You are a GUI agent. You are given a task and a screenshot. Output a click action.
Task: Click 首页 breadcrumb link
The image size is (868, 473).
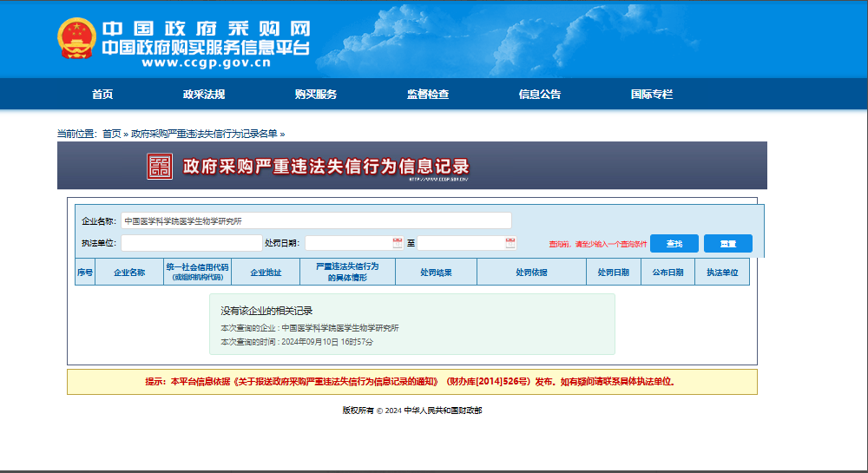pyautogui.click(x=112, y=134)
